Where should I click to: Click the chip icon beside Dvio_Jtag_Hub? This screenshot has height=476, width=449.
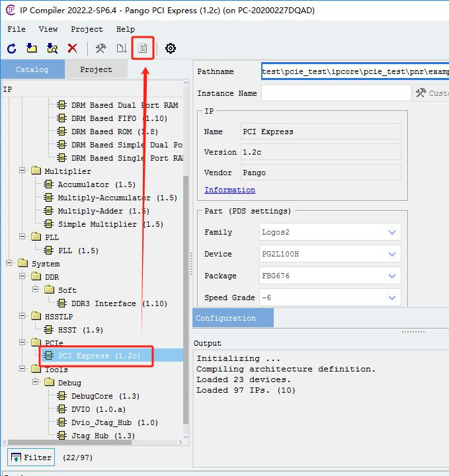point(61,422)
